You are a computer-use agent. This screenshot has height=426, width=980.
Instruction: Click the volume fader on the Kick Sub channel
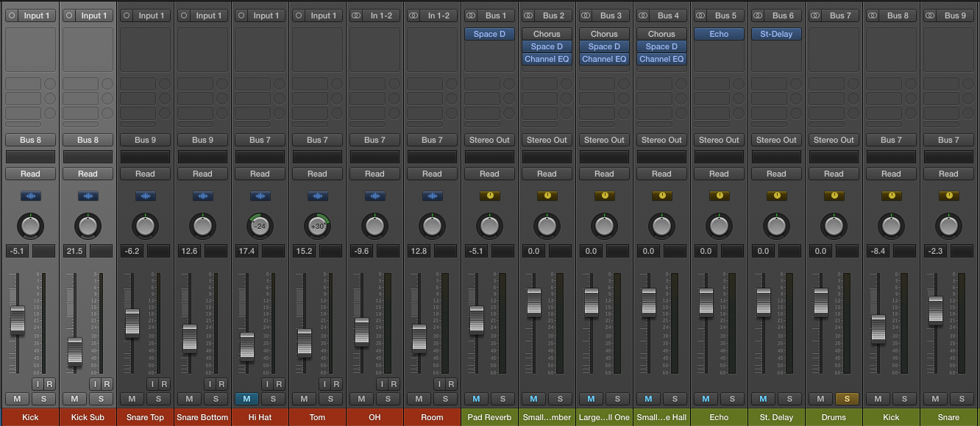pos(75,350)
